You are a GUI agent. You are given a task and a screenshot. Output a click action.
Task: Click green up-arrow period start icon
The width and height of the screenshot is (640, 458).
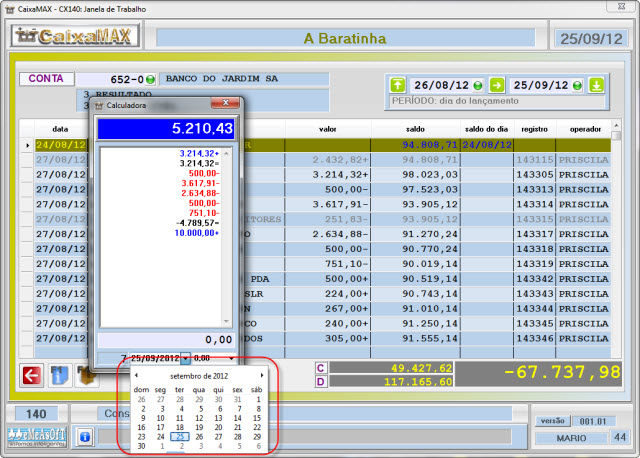pyautogui.click(x=398, y=85)
